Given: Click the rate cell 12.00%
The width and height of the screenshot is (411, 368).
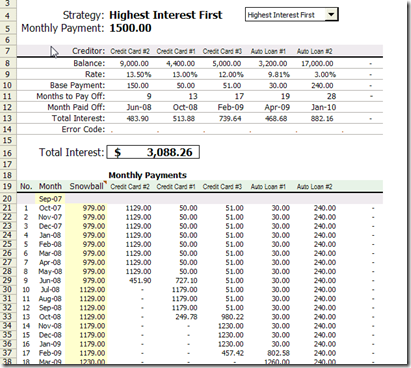Looking at the screenshot, I should (231, 75).
